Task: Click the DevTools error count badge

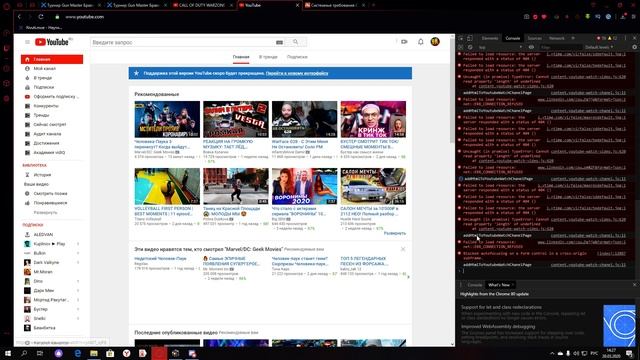Action: tap(601, 38)
